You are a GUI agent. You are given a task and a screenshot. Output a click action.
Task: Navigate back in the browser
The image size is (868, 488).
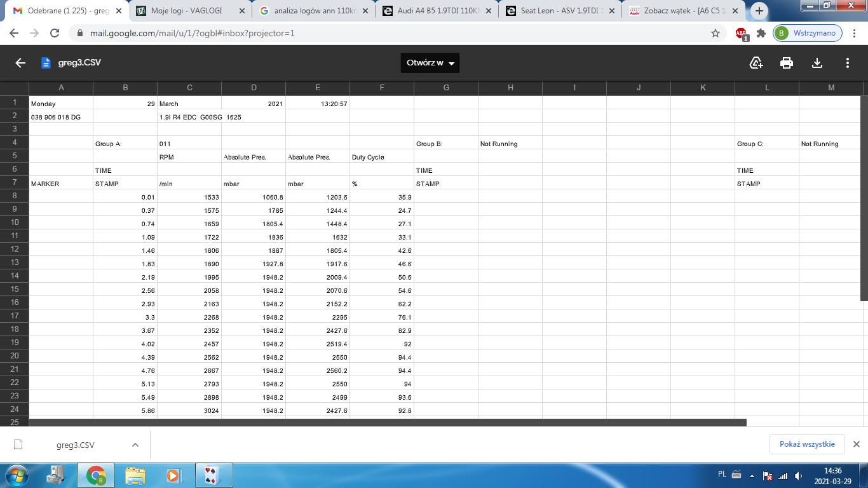[14, 33]
